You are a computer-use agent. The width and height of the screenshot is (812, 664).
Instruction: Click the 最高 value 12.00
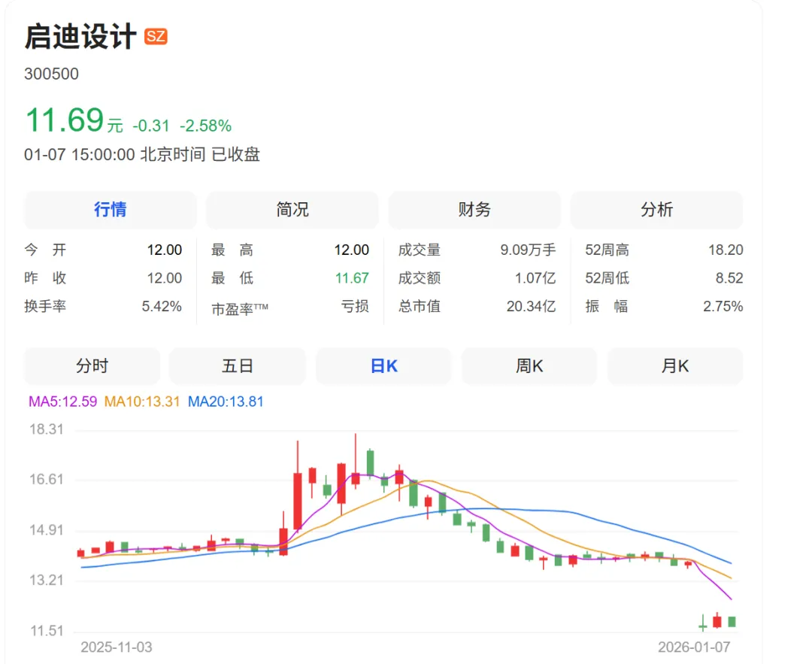coord(352,250)
